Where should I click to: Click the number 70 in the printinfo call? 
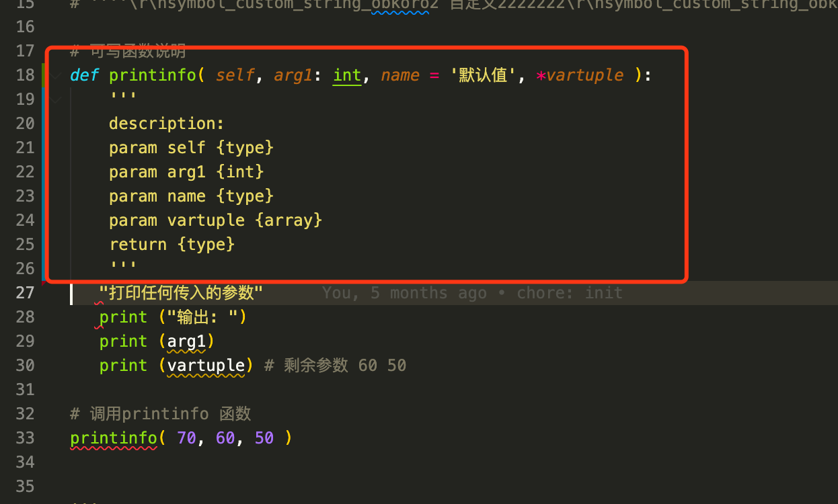pyautogui.click(x=186, y=437)
